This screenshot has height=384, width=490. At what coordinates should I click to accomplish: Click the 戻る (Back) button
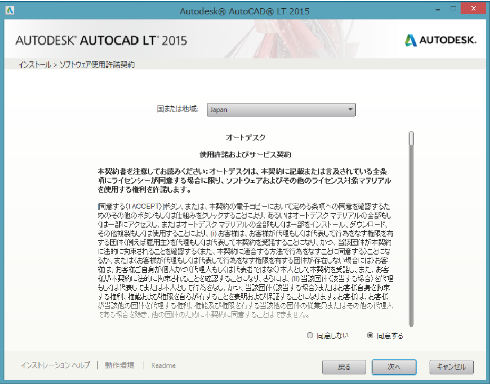point(344,367)
